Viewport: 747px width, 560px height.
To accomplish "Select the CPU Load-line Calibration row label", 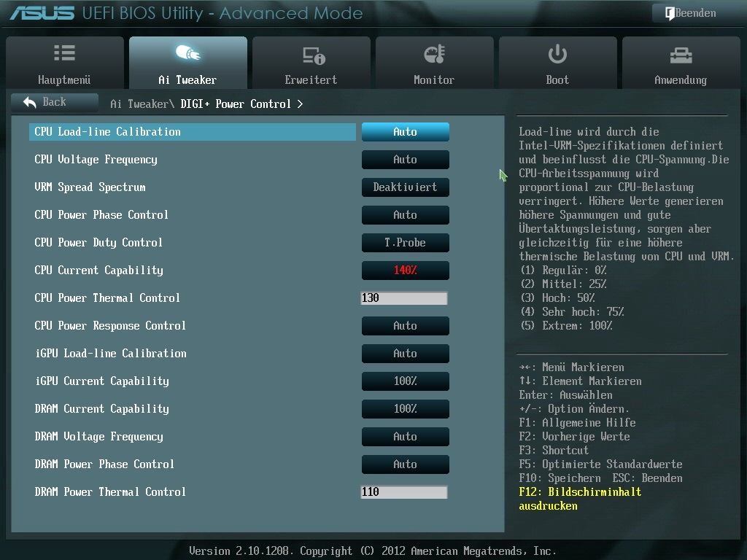I will 107,132.
